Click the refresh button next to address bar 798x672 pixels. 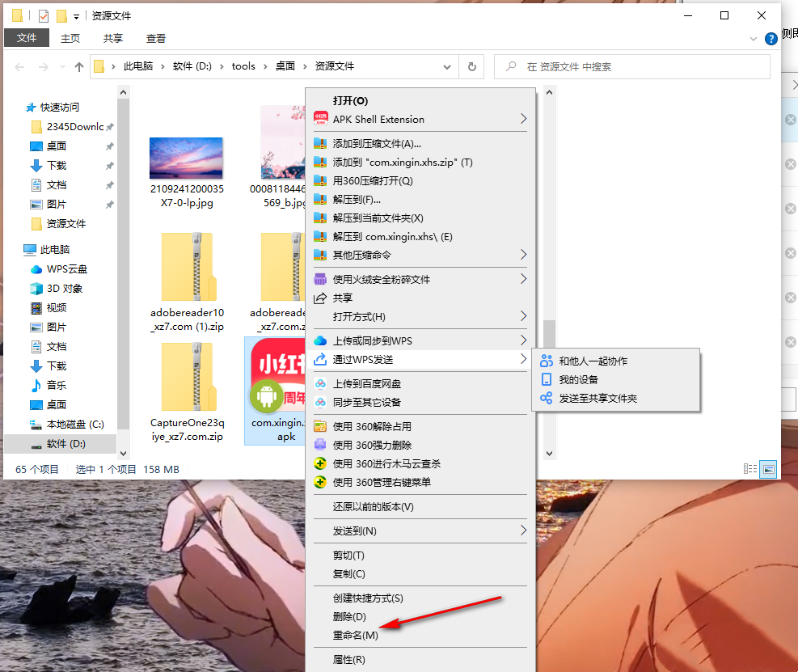point(471,66)
